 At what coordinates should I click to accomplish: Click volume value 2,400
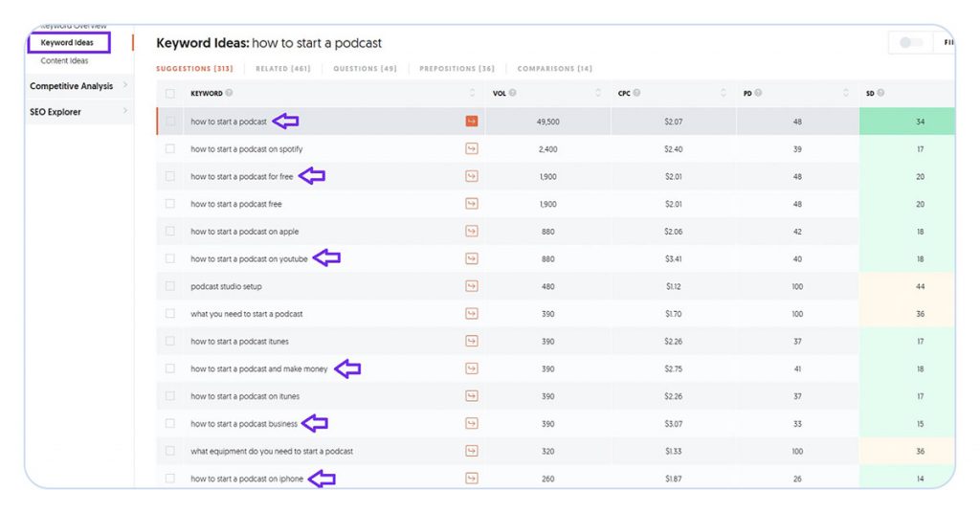[x=548, y=149]
